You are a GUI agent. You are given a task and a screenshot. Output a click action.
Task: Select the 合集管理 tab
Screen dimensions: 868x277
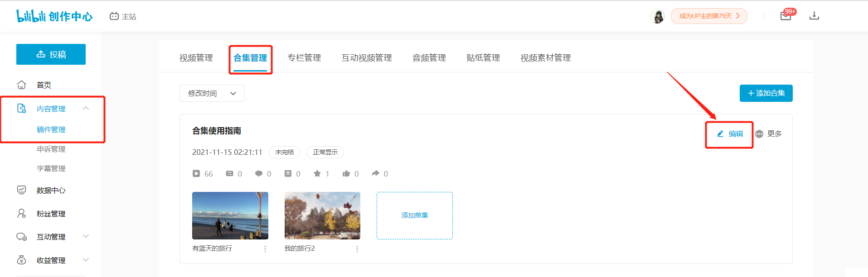(x=250, y=58)
